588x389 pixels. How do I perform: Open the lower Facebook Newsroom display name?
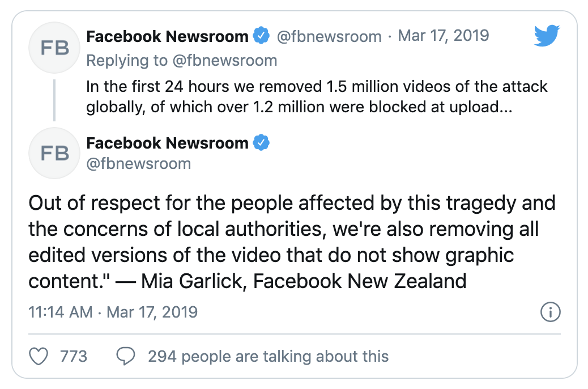[167, 143]
